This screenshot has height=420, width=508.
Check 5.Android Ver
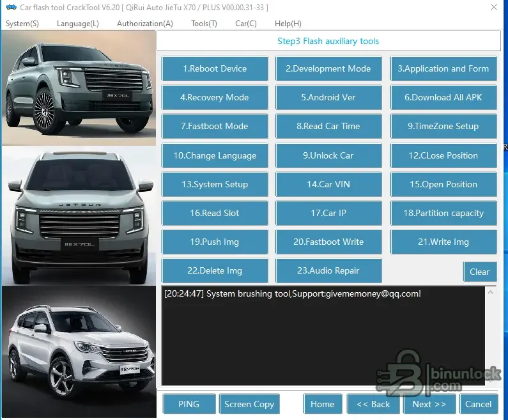[328, 98]
